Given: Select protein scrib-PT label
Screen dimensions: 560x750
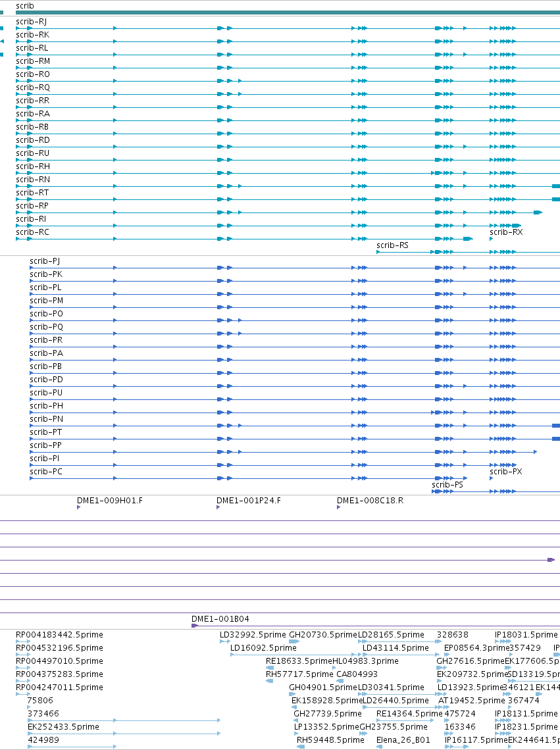Looking at the screenshot, I should pos(46,432).
